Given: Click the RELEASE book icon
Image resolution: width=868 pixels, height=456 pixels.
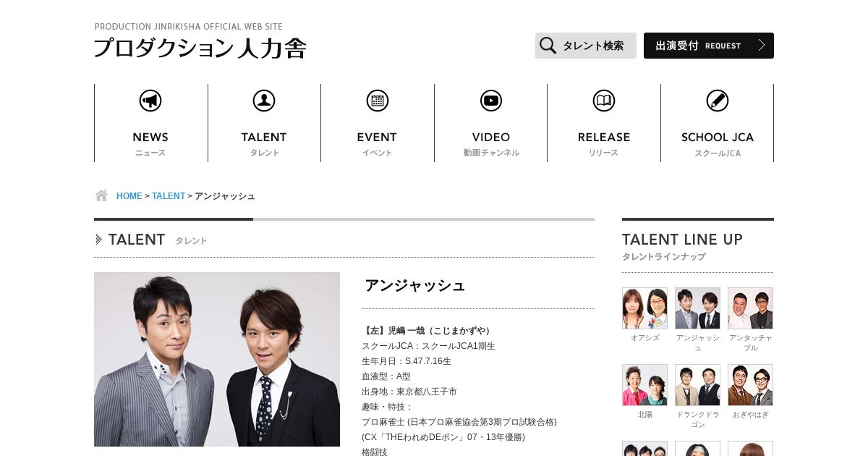Looking at the screenshot, I should click(604, 101).
